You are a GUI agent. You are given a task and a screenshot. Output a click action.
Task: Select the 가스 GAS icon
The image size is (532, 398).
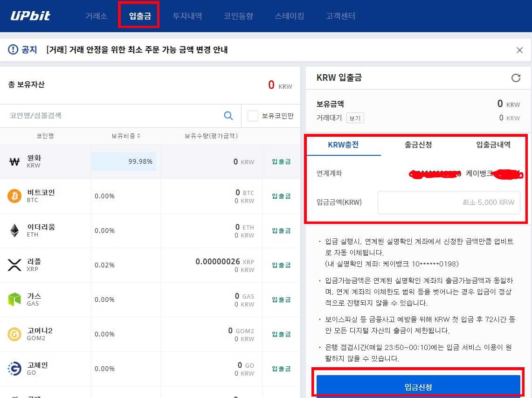pos(14,300)
